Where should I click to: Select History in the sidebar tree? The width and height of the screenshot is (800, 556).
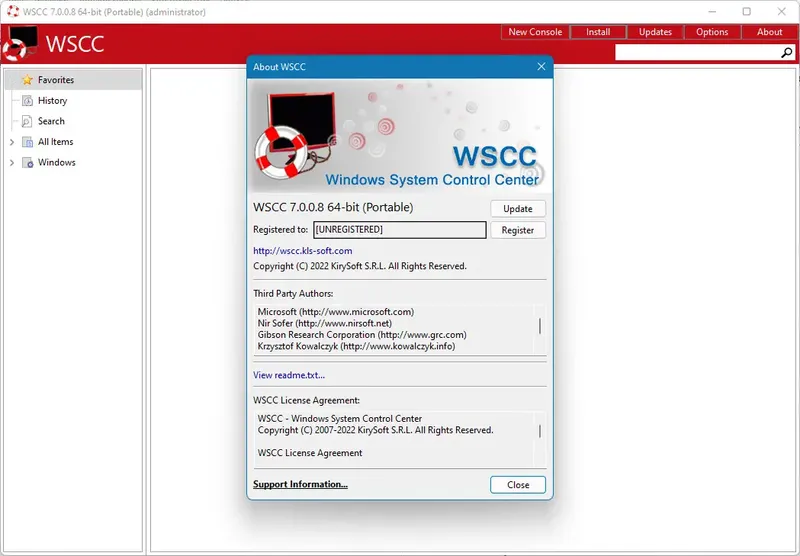coord(53,100)
